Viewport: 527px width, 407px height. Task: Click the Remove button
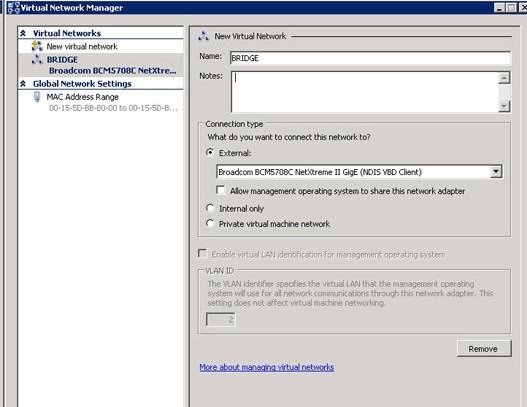click(484, 349)
